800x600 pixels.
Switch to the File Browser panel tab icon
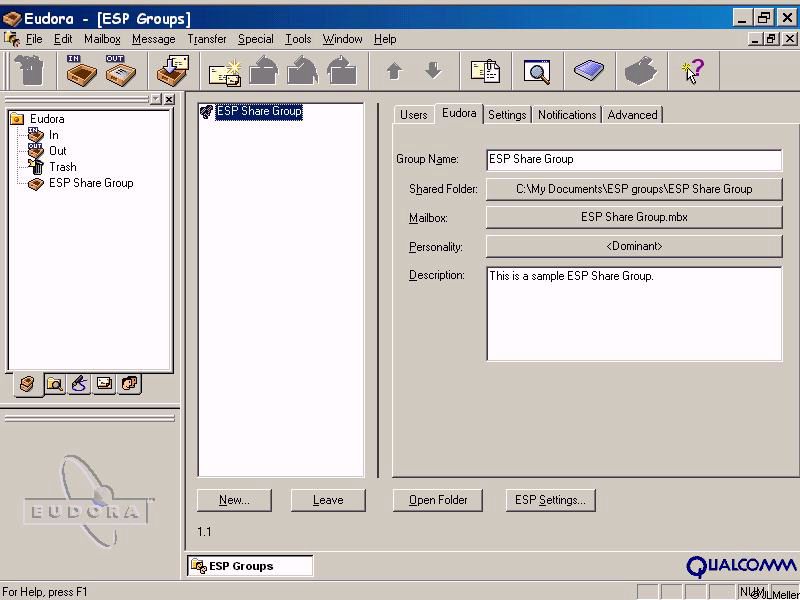point(54,384)
